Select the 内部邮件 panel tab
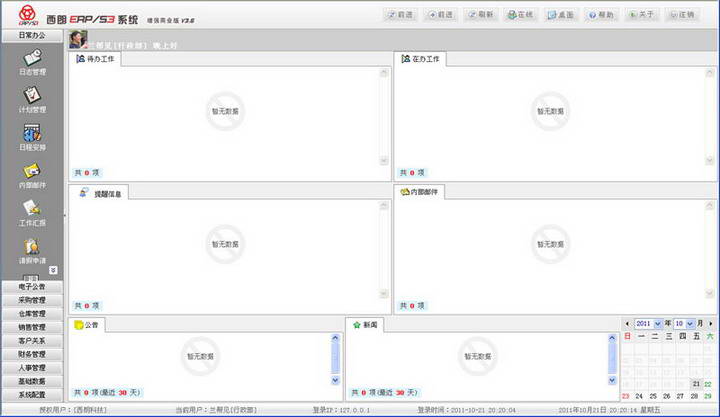 [x=419, y=192]
